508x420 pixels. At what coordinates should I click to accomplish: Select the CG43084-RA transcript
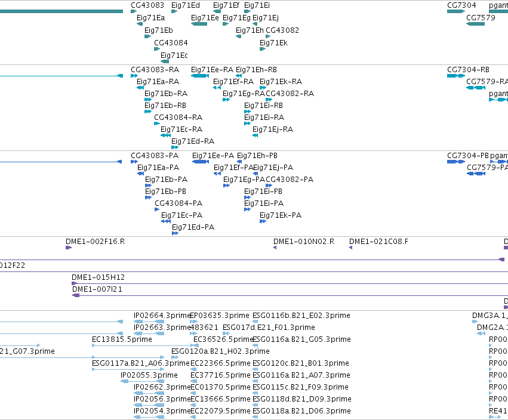click(157, 123)
